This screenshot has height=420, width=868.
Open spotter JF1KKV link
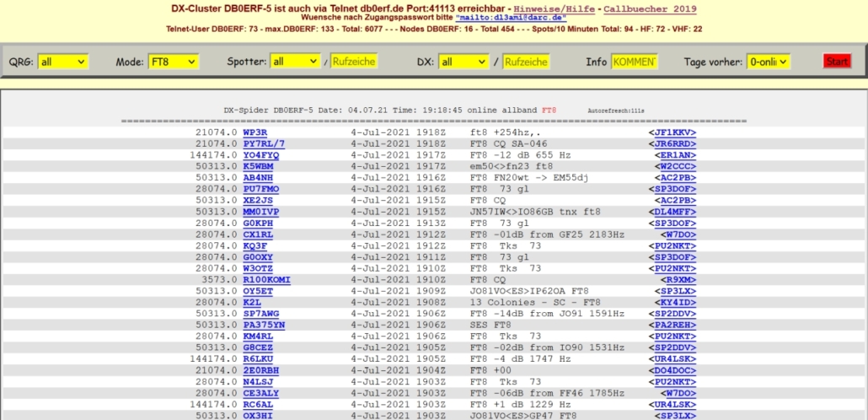(x=672, y=132)
